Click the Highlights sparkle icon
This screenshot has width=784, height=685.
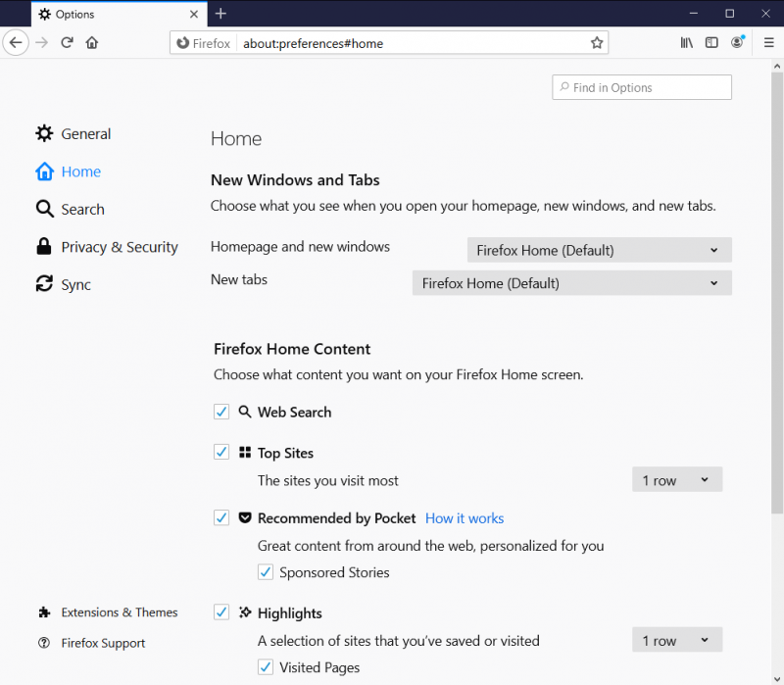coord(245,612)
